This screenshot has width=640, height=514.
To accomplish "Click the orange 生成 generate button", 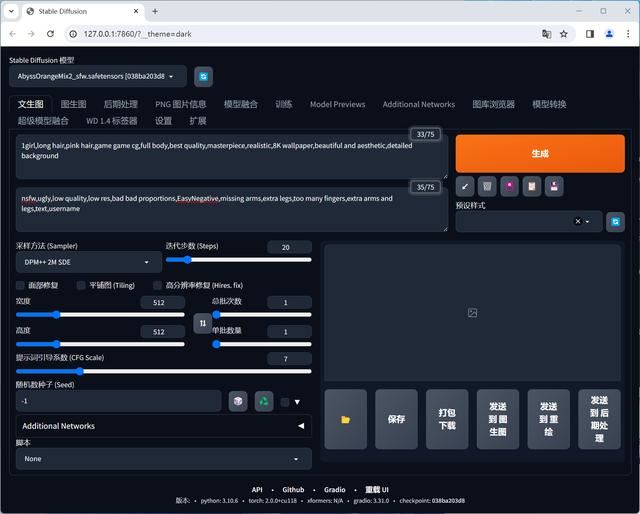I will [540, 154].
